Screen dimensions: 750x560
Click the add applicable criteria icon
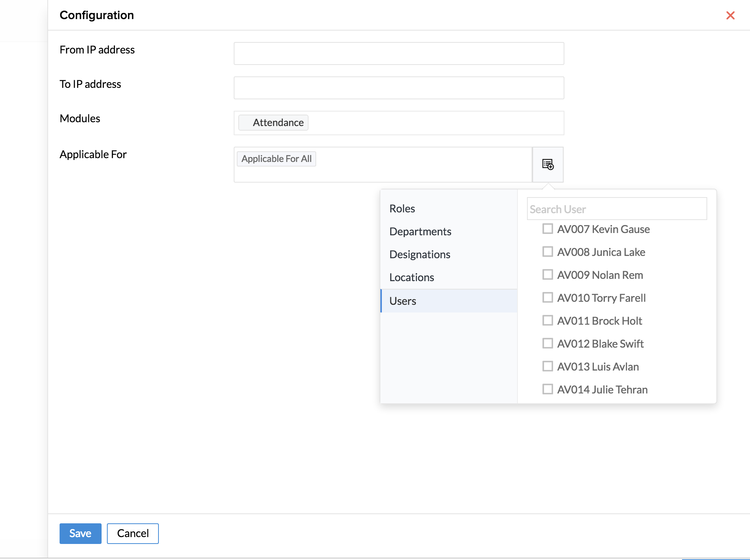click(x=548, y=165)
